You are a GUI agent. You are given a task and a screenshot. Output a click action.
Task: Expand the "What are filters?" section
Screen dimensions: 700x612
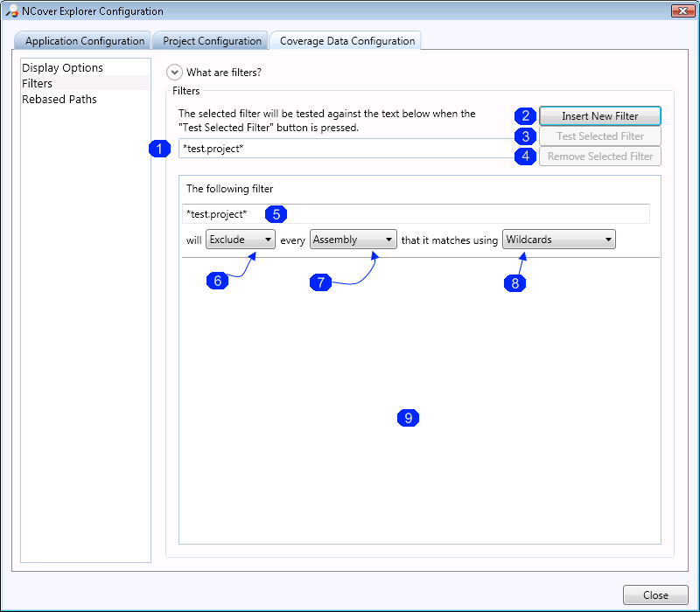tap(174, 73)
